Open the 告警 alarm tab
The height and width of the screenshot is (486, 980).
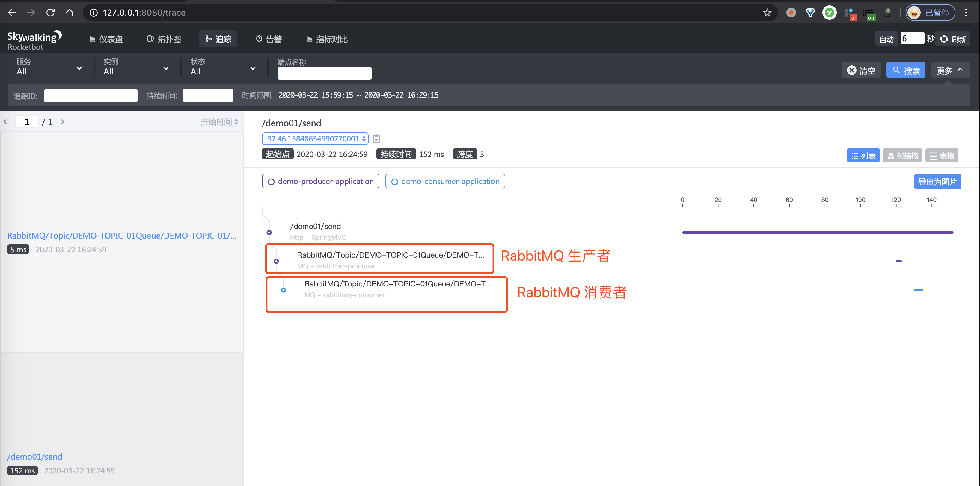pyautogui.click(x=269, y=39)
